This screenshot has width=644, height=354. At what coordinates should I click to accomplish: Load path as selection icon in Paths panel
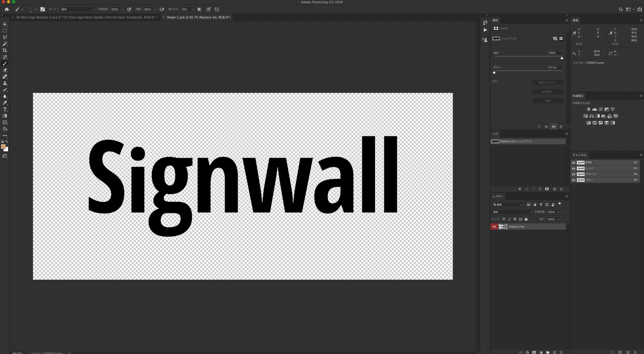coord(533,189)
